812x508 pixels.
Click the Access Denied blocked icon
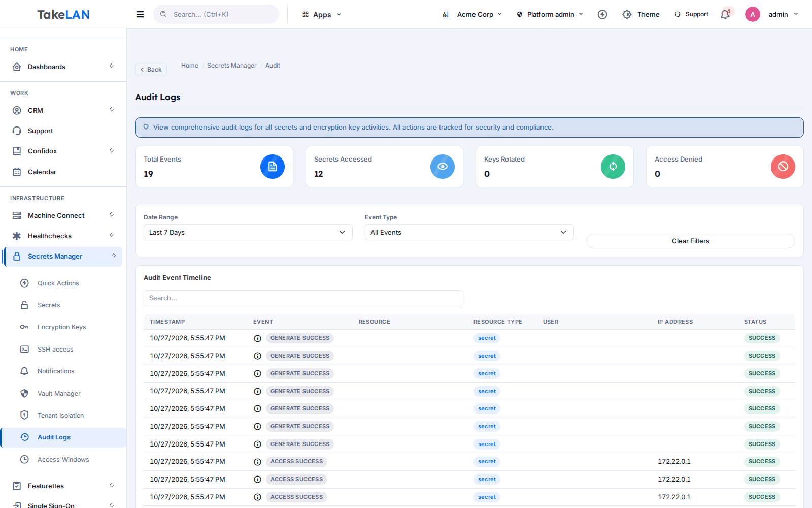(x=783, y=167)
